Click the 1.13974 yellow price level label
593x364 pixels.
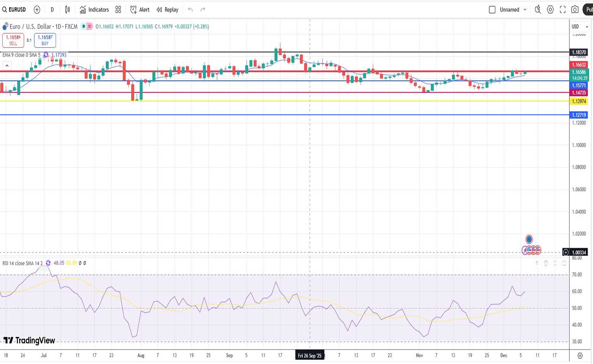(x=579, y=101)
